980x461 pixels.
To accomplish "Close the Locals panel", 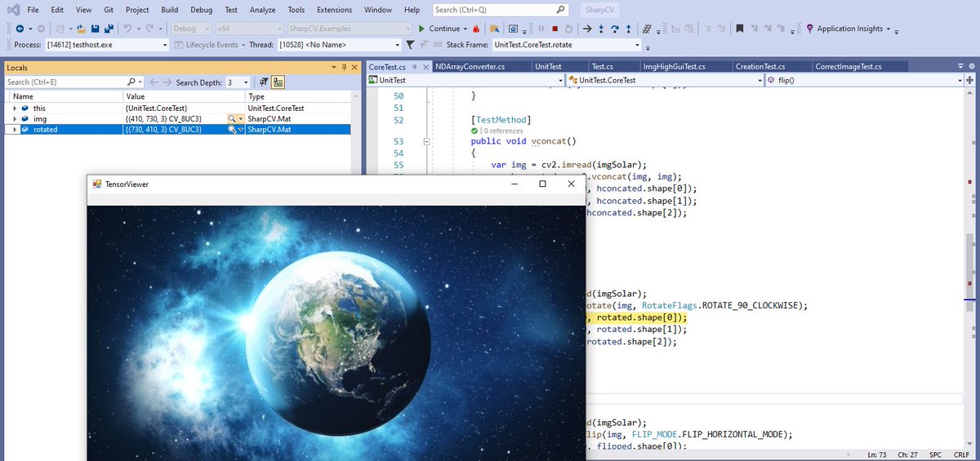I will coord(355,67).
